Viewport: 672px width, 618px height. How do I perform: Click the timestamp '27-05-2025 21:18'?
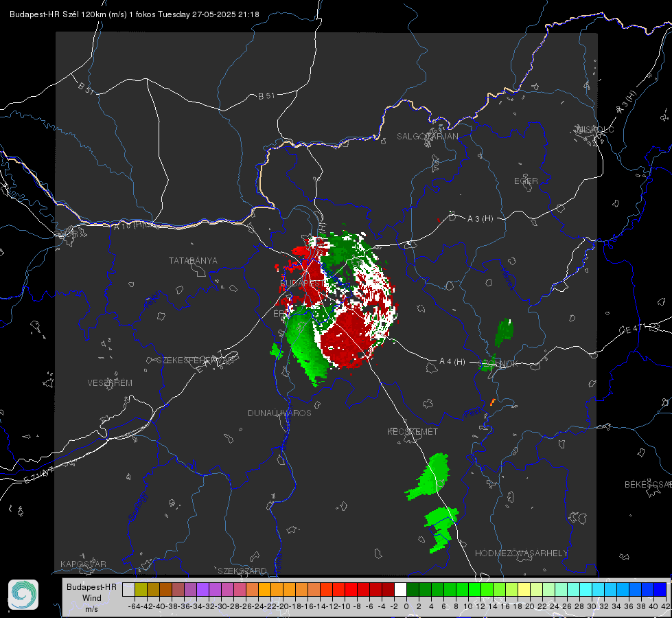coord(225,14)
